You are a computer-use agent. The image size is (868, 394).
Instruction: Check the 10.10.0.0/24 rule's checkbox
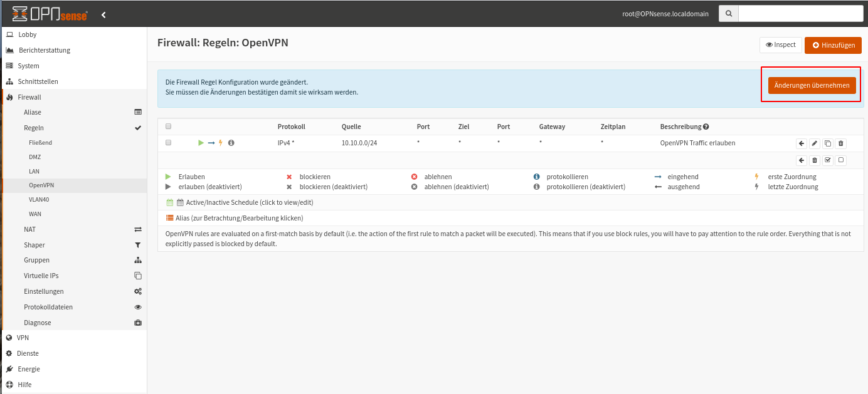click(168, 143)
